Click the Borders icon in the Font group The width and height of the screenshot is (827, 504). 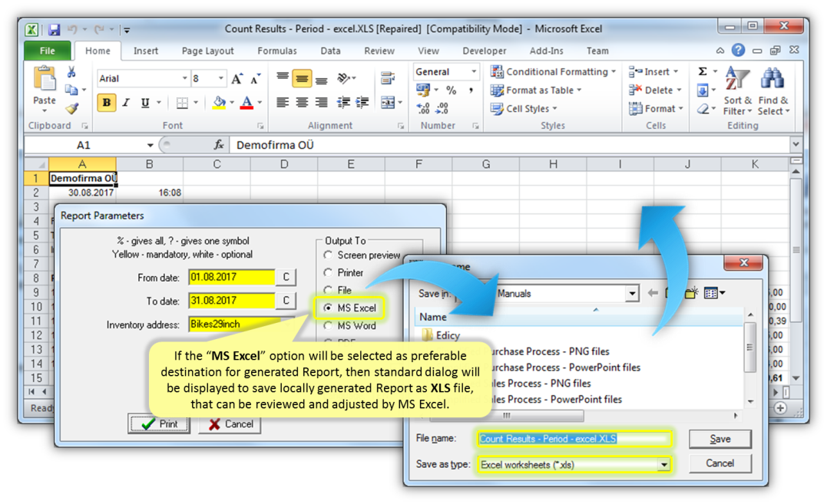pos(182,103)
